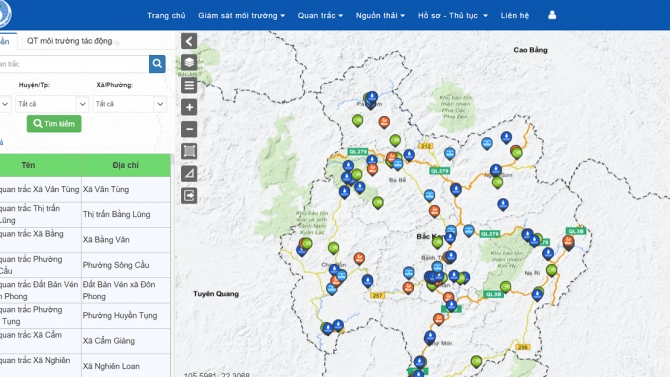Collapse the side panel with left chevron
The width and height of the screenshot is (670, 377).
click(x=189, y=41)
